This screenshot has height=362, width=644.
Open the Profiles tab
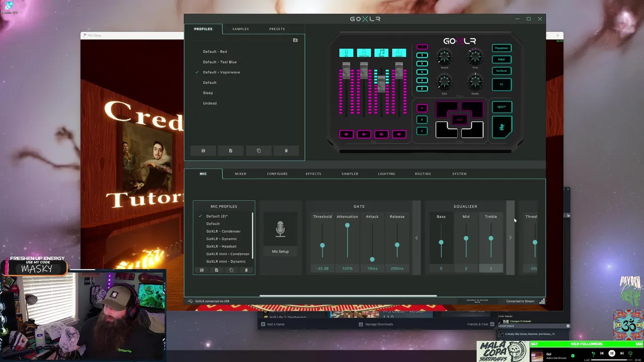(203, 29)
